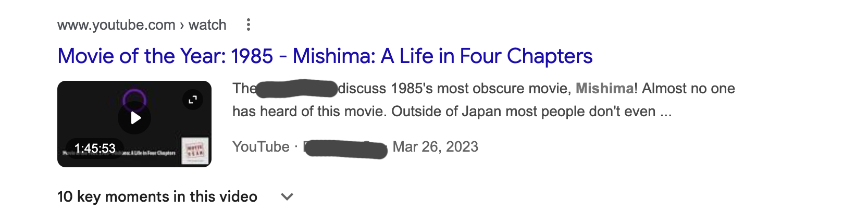The width and height of the screenshot is (868, 222).
Task: Click the redacted name in the description
Action: (x=297, y=89)
